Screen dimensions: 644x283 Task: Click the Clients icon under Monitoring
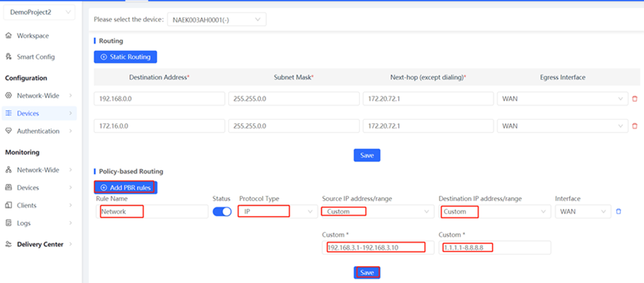[x=8, y=205]
